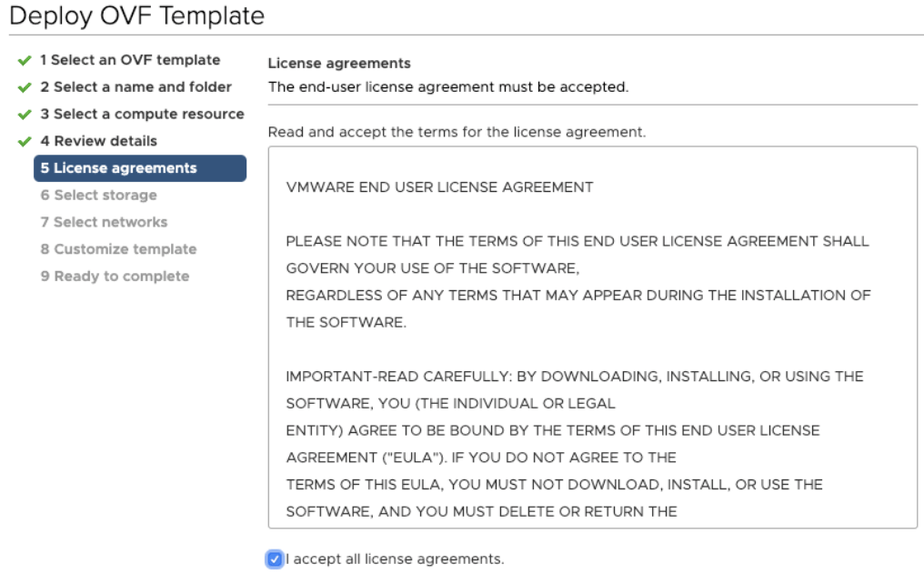Click the "end-user license agreement must be accepted" subtitle
924x574 pixels.
[x=447, y=87]
